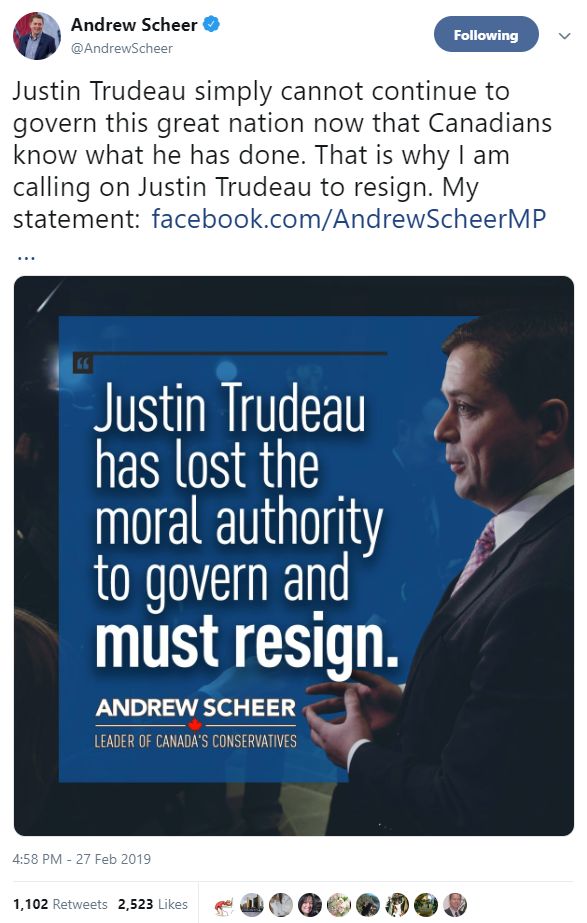Click the blue verified badge

(x=211, y=24)
